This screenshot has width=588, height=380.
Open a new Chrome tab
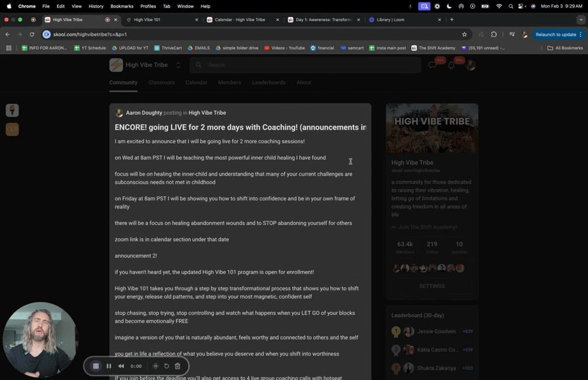(x=452, y=20)
